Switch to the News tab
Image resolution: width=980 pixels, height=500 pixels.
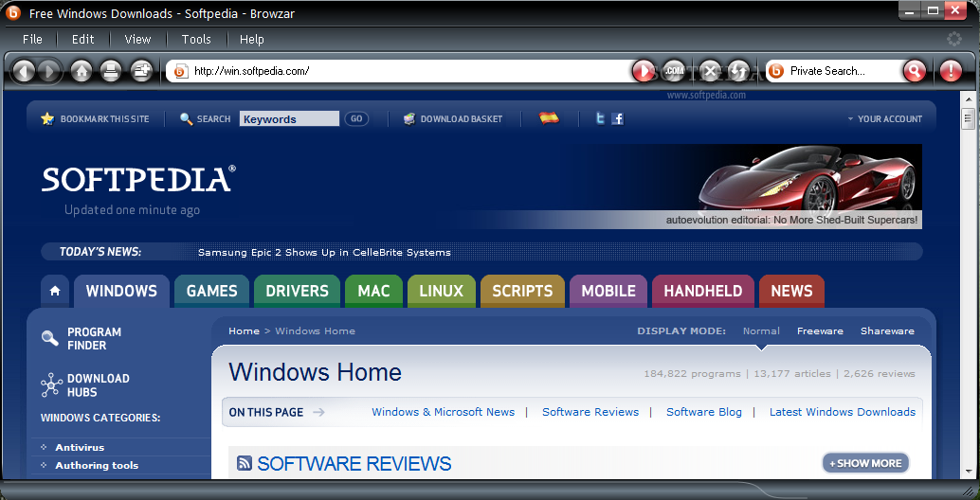[792, 291]
